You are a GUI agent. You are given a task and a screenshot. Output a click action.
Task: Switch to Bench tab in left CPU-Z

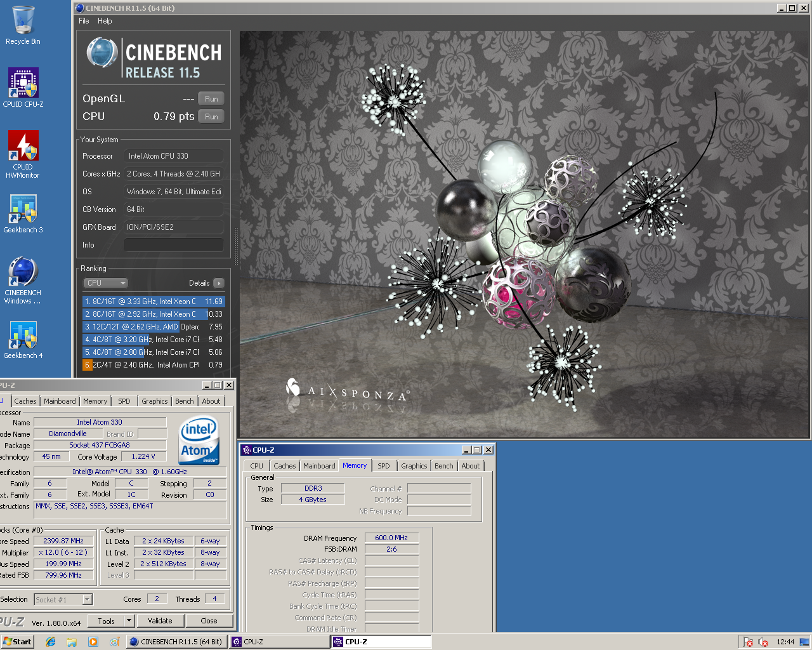185,401
